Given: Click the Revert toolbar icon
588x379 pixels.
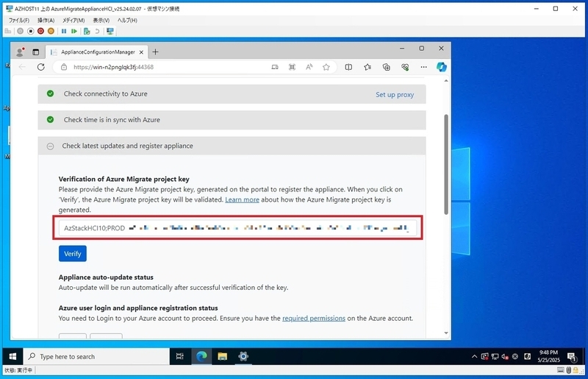Looking at the screenshot, I should pos(97,31).
